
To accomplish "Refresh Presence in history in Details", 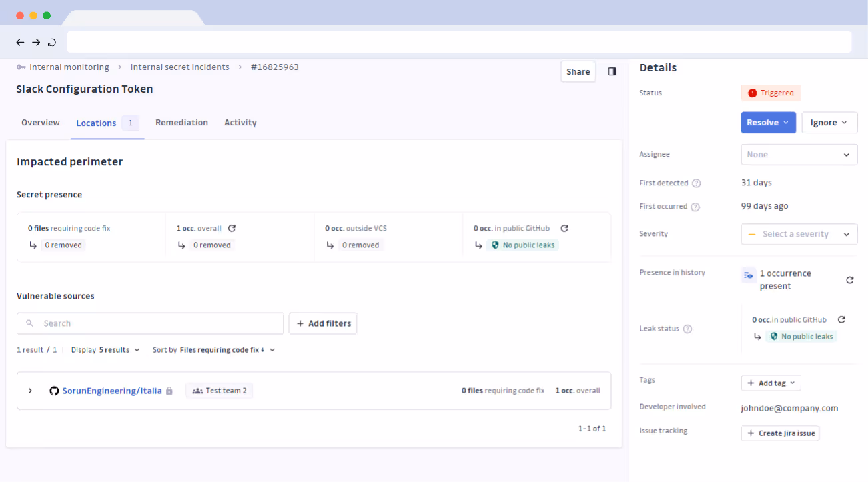I will [849, 280].
